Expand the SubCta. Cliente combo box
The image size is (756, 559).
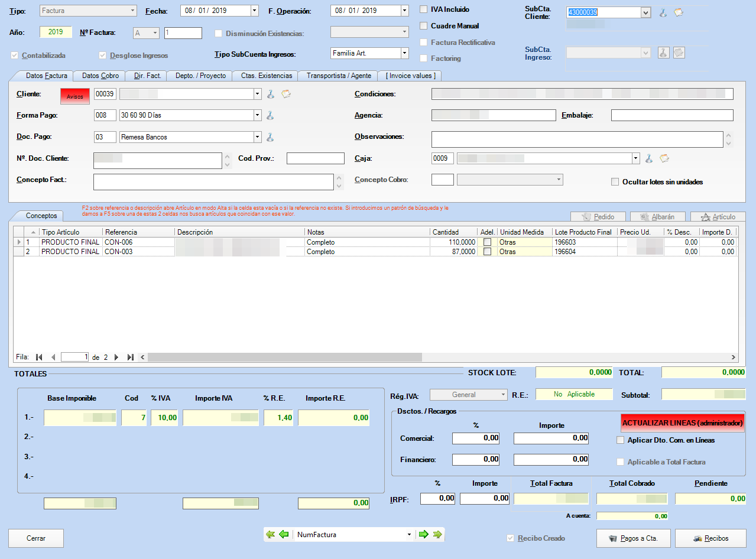tap(645, 12)
